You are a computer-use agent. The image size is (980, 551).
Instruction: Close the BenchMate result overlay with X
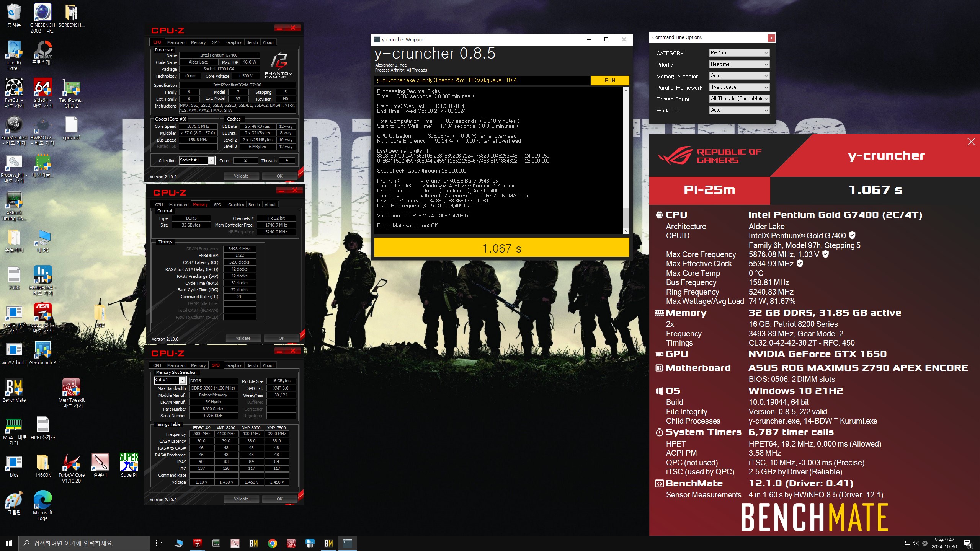pyautogui.click(x=971, y=142)
